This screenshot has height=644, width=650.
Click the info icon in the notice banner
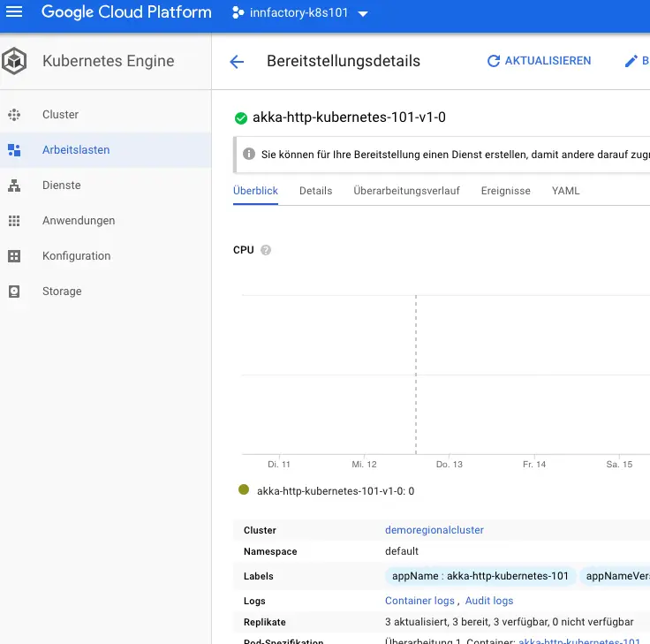(x=249, y=154)
